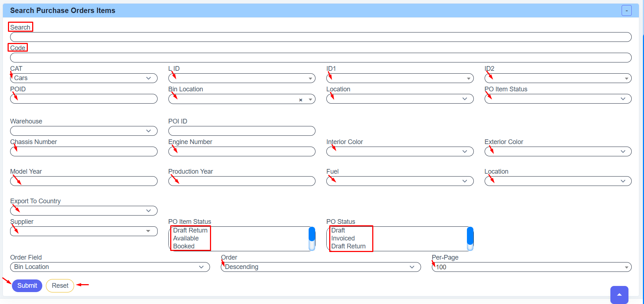Select Invoiced in PO Status list
Viewport: 644px width, 304px height.
[343, 238]
